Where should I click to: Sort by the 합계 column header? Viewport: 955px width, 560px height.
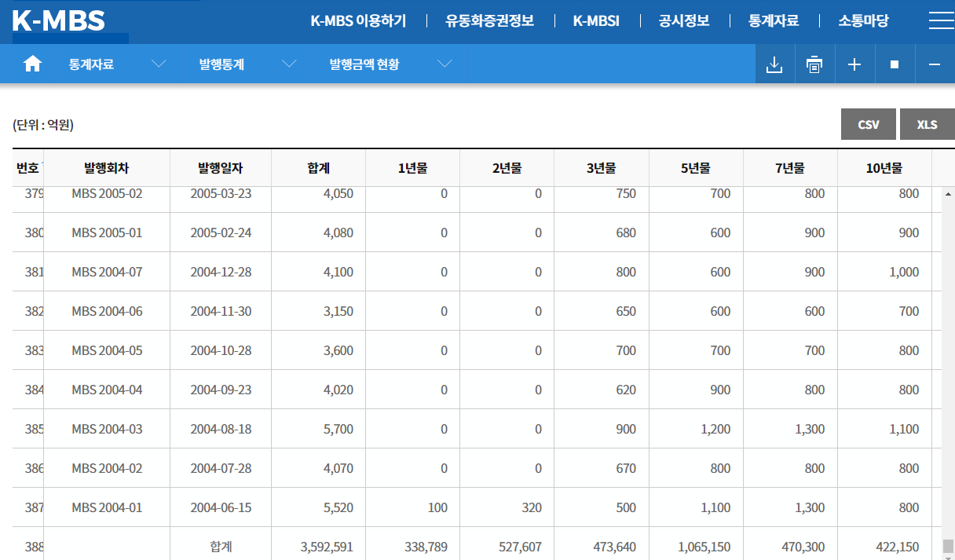319,168
